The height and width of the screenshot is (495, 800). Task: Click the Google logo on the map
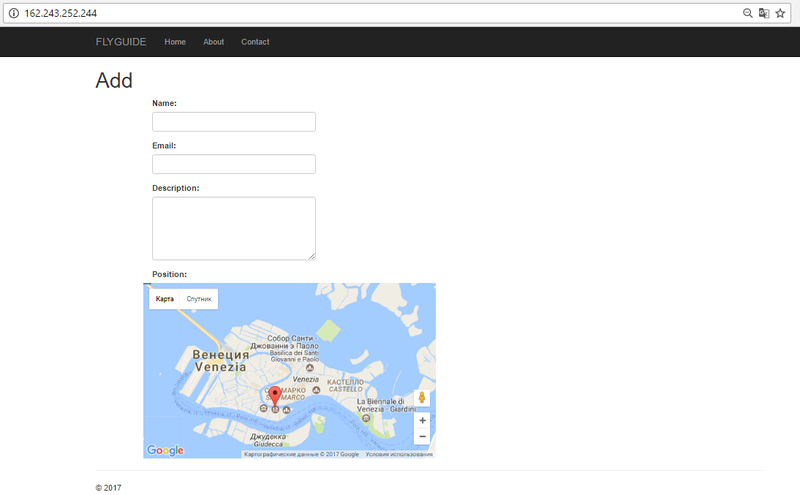[x=165, y=451]
